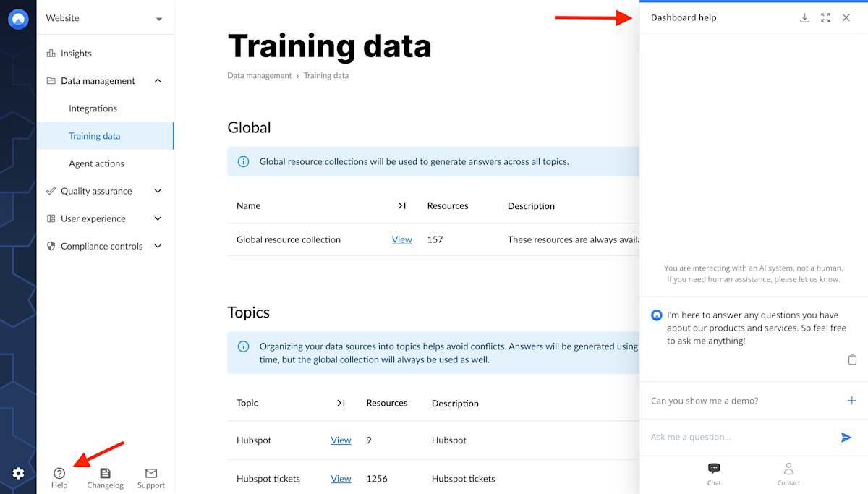Select Agent actions in the sidebar
868x494 pixels.
(95, 163)
